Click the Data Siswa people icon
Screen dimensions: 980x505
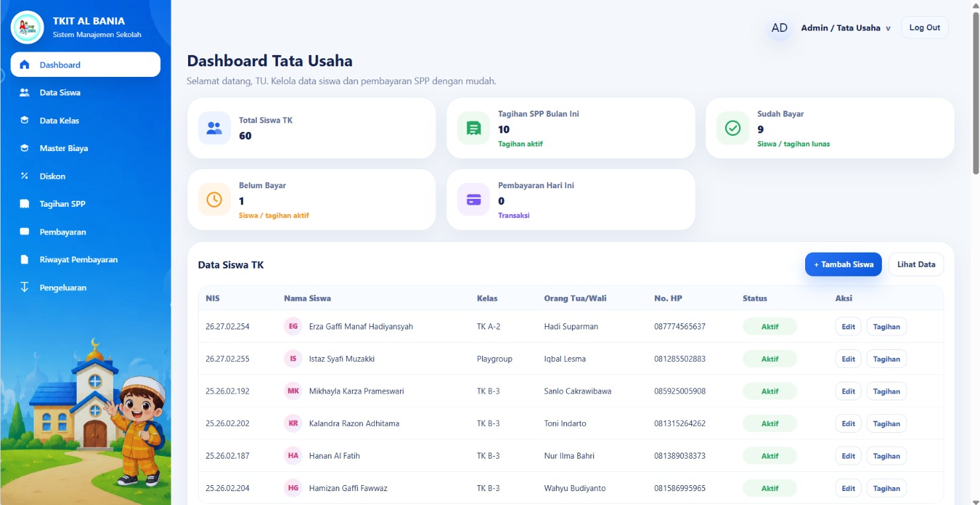[24, 93]
